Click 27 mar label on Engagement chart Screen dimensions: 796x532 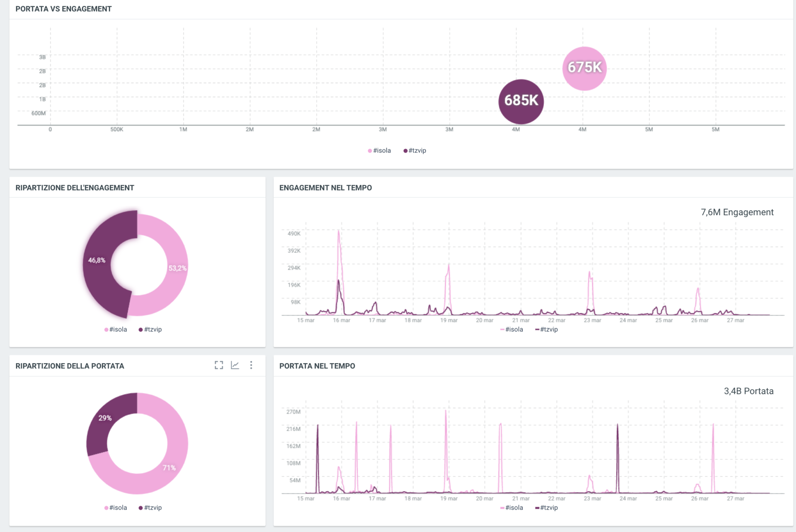[x=735, y=320]
